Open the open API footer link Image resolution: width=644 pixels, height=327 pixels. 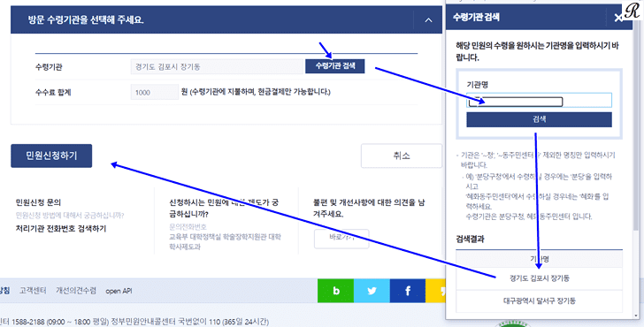tap(119, 291)
